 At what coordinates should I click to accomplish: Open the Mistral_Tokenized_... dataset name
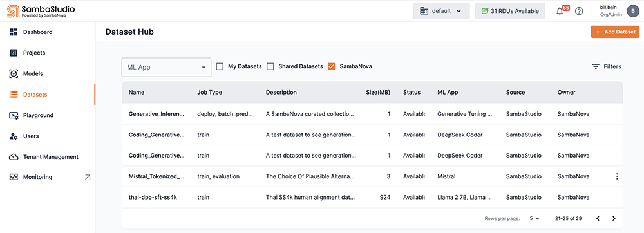pos(156,176)
